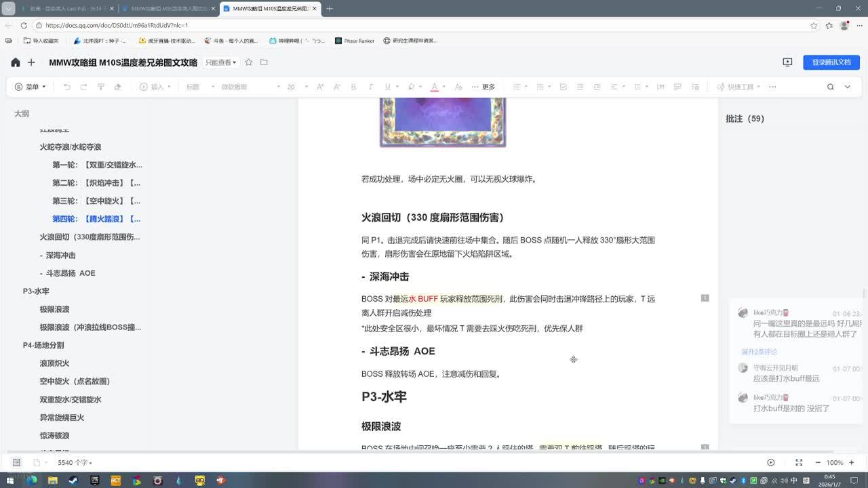Expand the 5540 个字 word count dropdown

coord(75,463)
